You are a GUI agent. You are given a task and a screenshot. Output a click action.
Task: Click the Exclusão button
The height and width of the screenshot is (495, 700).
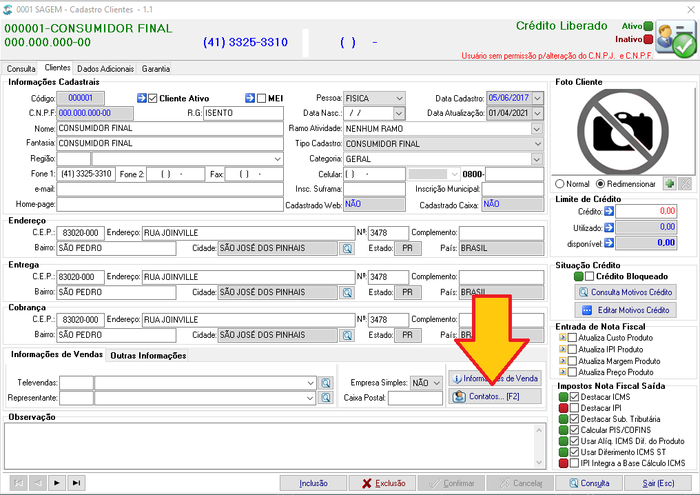[x=383, y=483]
